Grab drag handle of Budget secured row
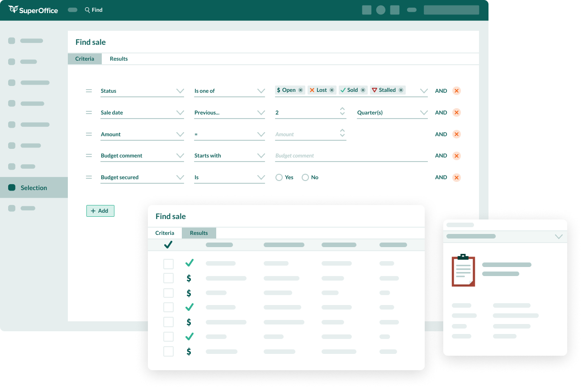 [x=89, y=177]
